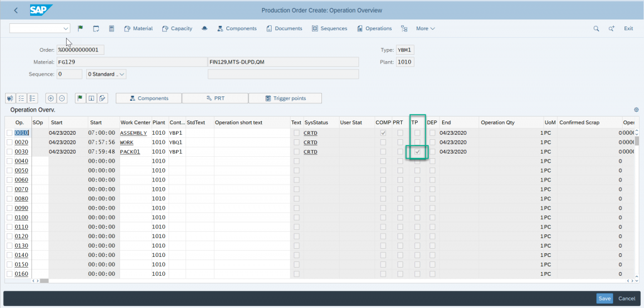Click the structure hierarchy icon after Operations

pos(404,28)
